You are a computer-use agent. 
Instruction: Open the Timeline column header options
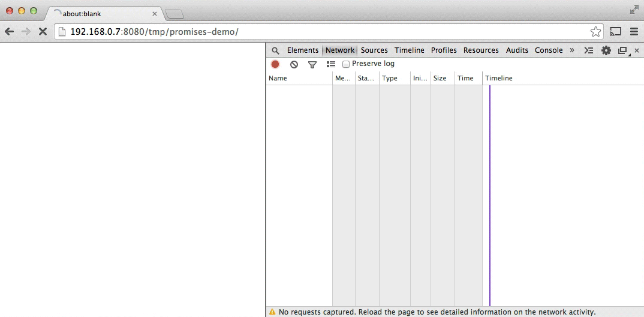(563, 78)
